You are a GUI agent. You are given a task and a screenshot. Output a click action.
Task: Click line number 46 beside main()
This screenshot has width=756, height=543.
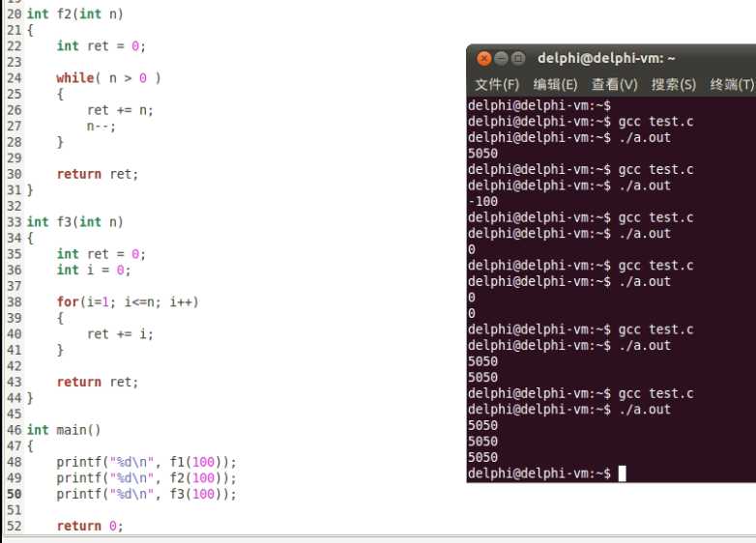[x=14, y=430]
